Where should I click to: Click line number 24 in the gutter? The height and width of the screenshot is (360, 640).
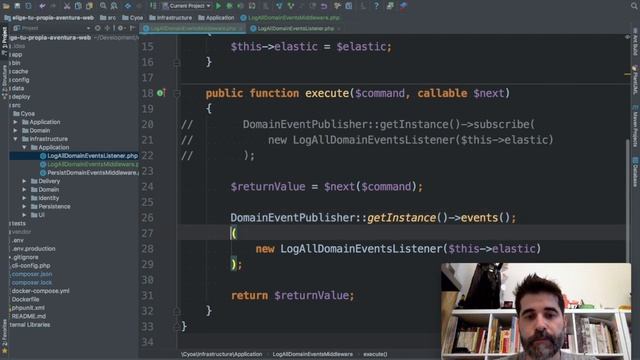coord(147,187)
